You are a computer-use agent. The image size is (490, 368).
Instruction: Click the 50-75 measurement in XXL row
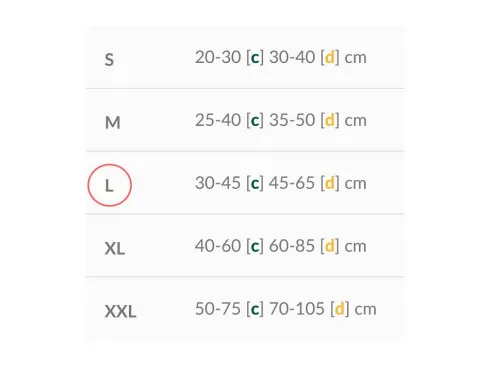tap(218, 309)
